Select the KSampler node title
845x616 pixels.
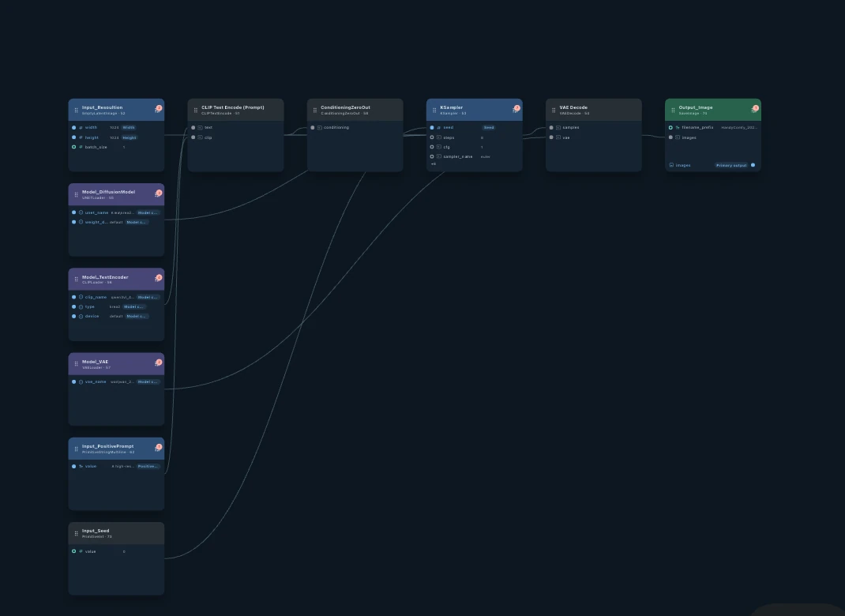click(452, 107)
